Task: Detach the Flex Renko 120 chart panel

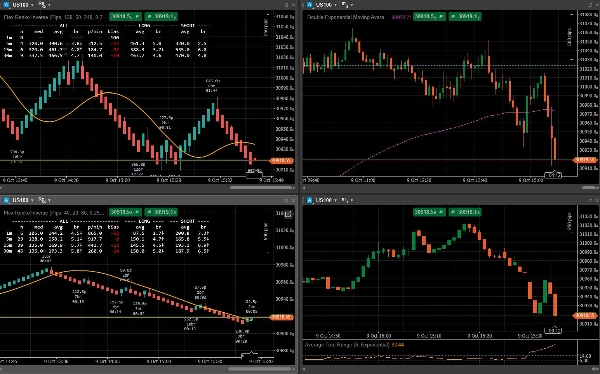Action: point(286,5)
